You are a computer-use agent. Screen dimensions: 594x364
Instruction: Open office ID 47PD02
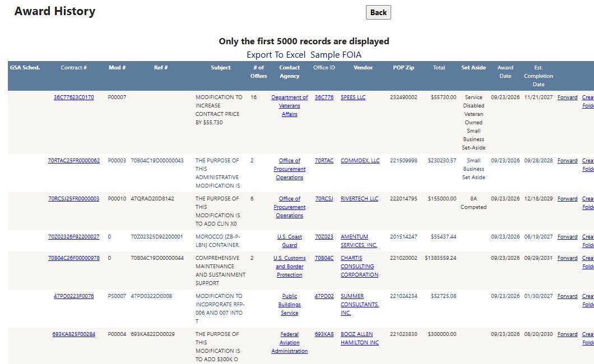pos(324,296)
